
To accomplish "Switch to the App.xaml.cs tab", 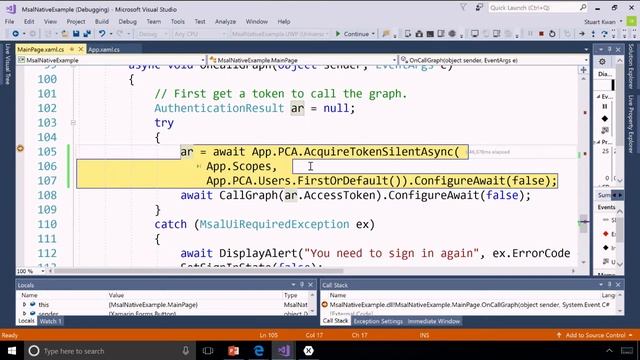I will [104, 49].
